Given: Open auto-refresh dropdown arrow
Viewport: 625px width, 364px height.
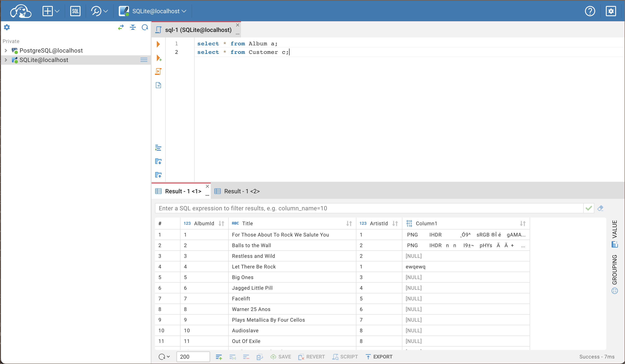Looking at the screenshot, I should 168,357.
